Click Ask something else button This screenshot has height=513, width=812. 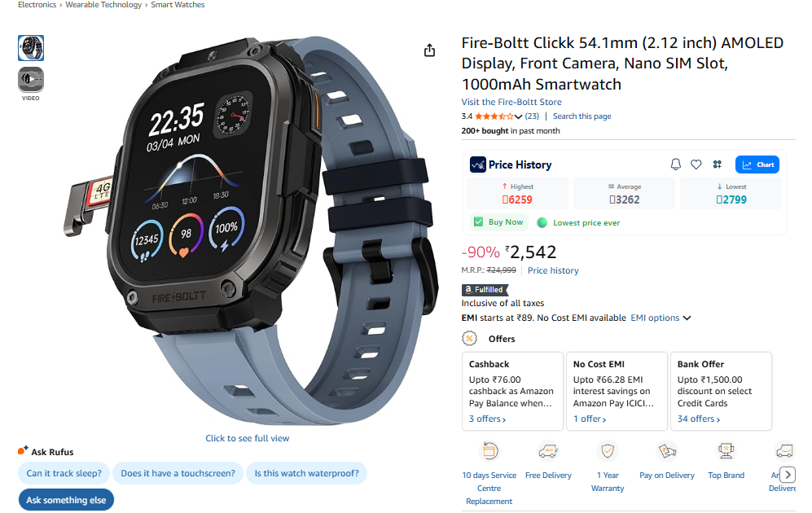[x=66, y=500]
